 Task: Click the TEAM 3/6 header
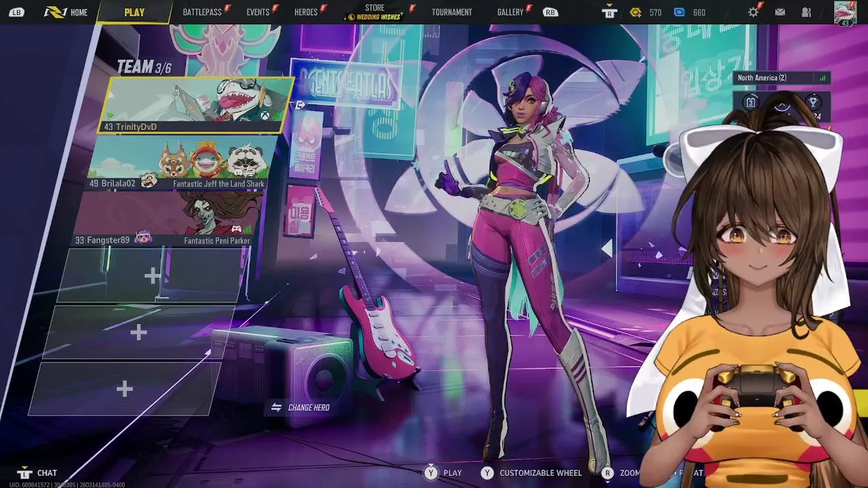(144, 67)
